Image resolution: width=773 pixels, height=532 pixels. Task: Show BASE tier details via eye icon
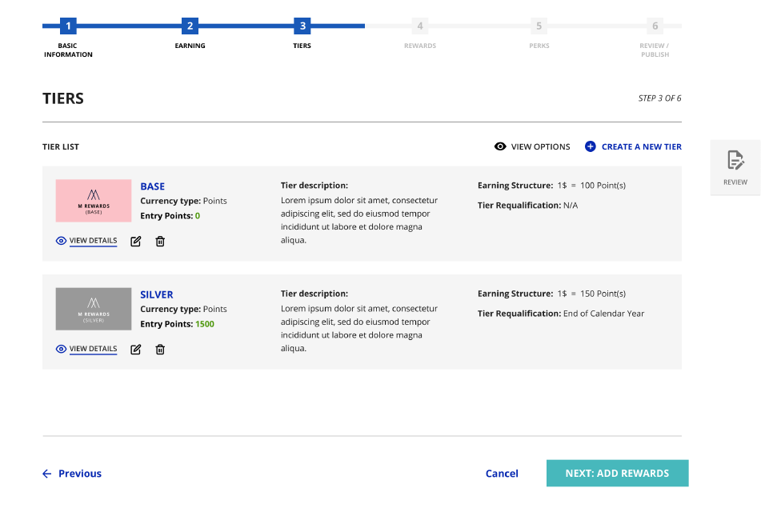pyautogui.click(x=61, y=241)
